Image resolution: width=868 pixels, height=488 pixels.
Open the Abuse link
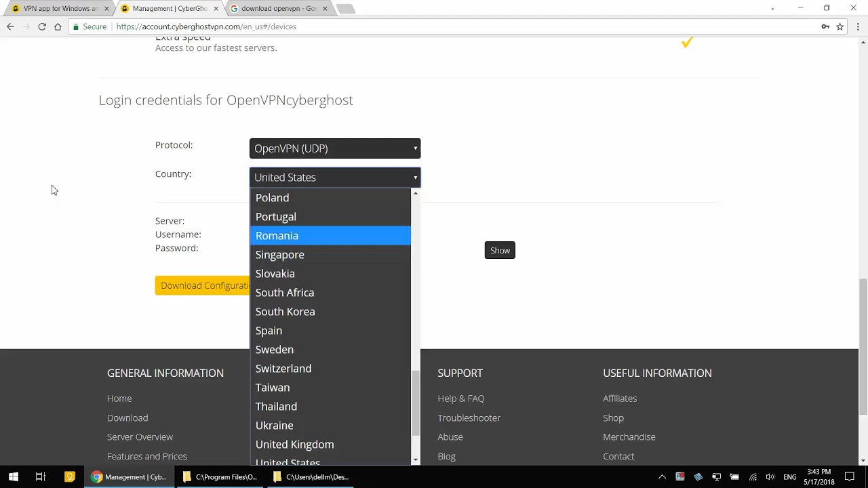(x=450, y=437)
